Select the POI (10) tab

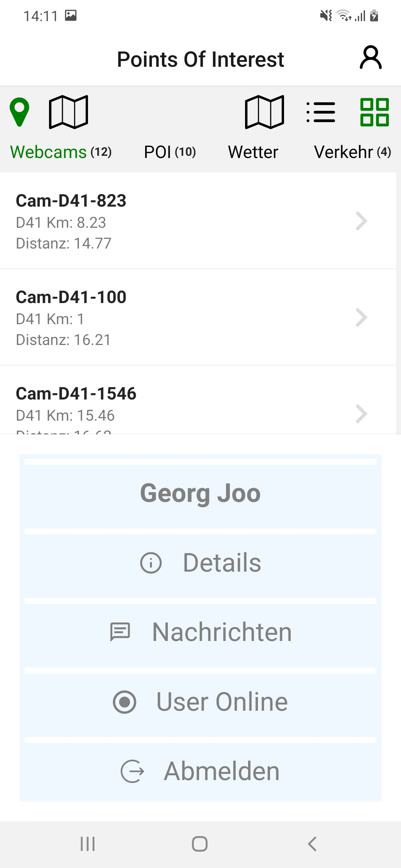(170, 152)
